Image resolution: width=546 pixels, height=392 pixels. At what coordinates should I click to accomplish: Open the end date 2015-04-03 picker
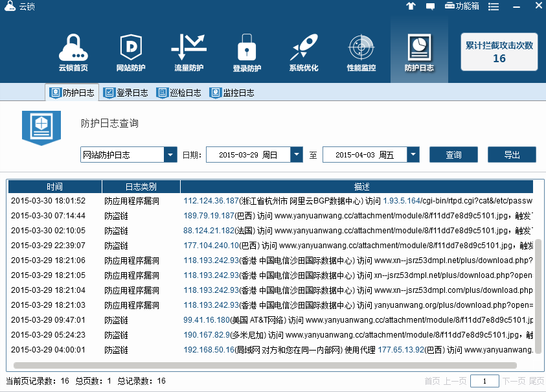pos(413,155)
